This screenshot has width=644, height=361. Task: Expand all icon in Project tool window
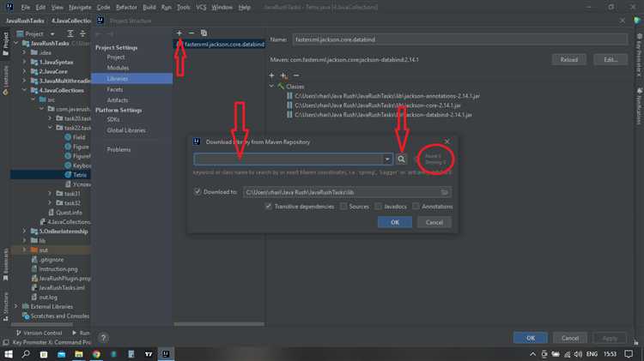[x=70, y=33]
